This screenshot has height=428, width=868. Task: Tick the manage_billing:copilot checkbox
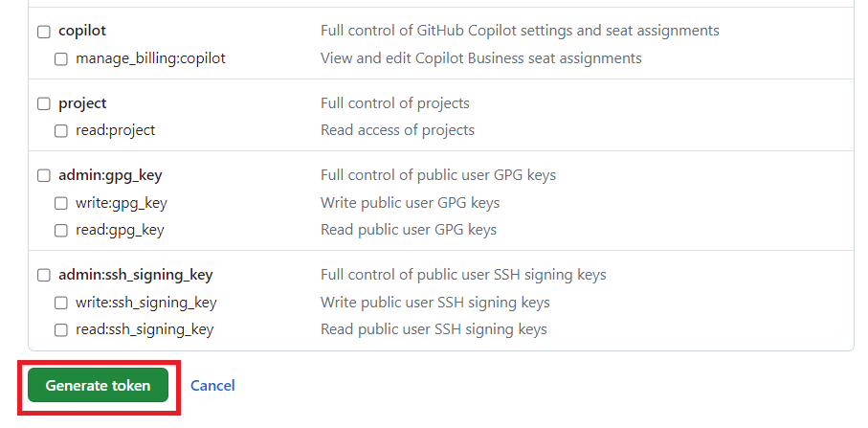point(61,58)
